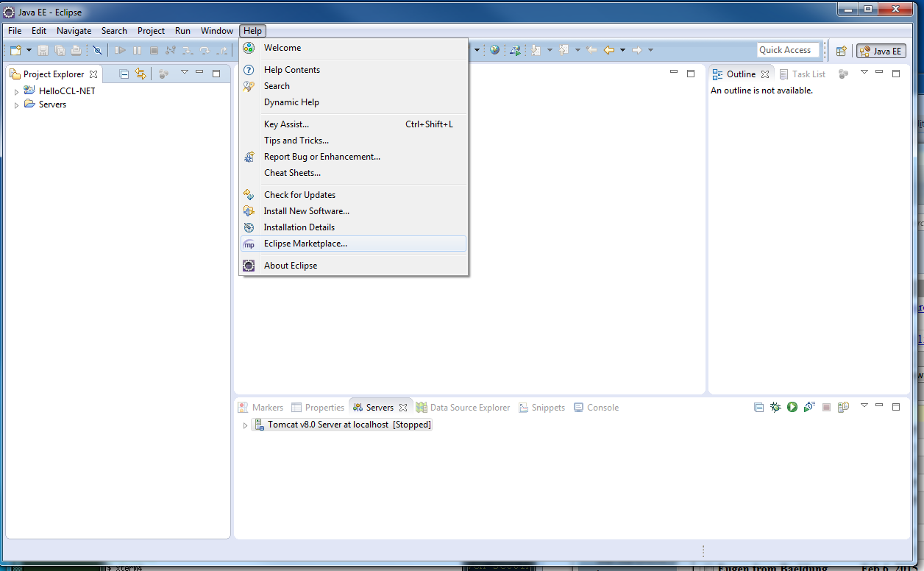Click the New wizard toolbar icon

coord(15,50)
